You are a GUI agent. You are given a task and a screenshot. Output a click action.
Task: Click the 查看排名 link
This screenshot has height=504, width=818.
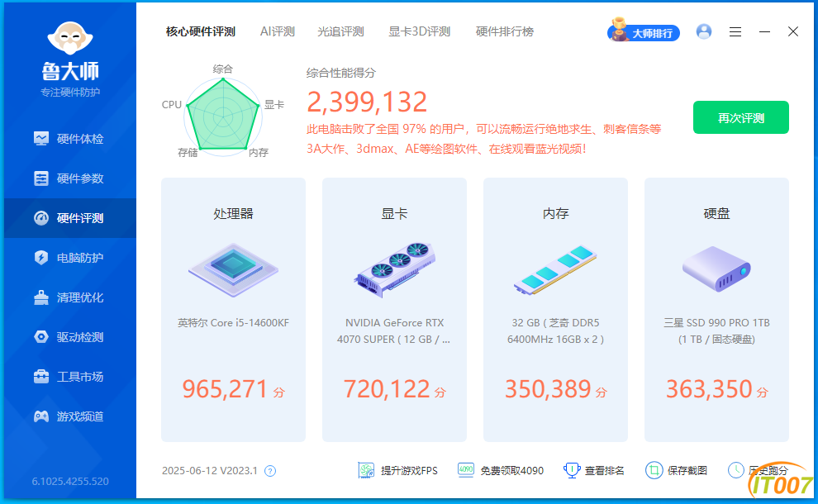coord(594,471)
